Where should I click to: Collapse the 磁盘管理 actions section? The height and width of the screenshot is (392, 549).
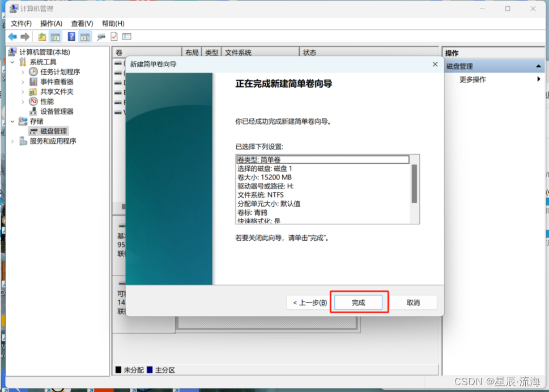538,66
